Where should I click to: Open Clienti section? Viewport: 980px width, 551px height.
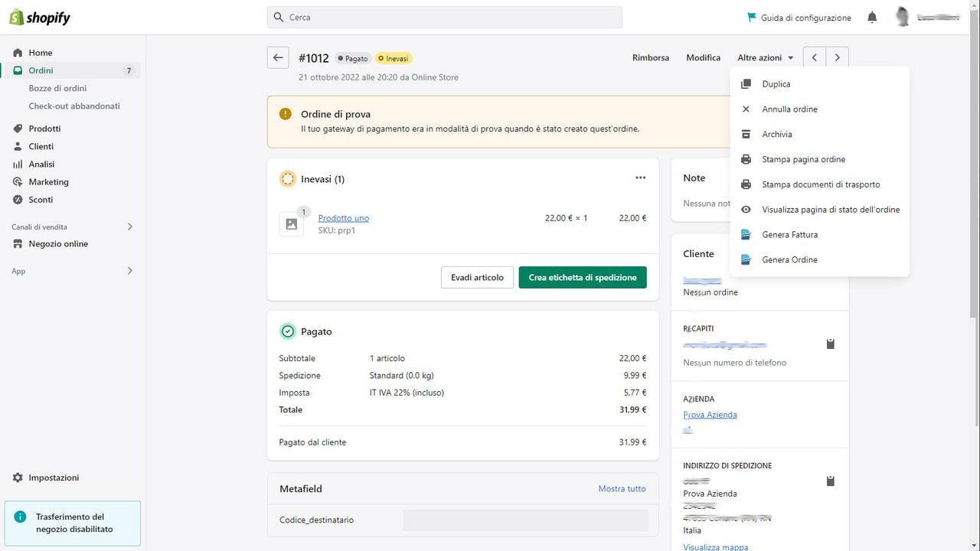tap(41, 146)
